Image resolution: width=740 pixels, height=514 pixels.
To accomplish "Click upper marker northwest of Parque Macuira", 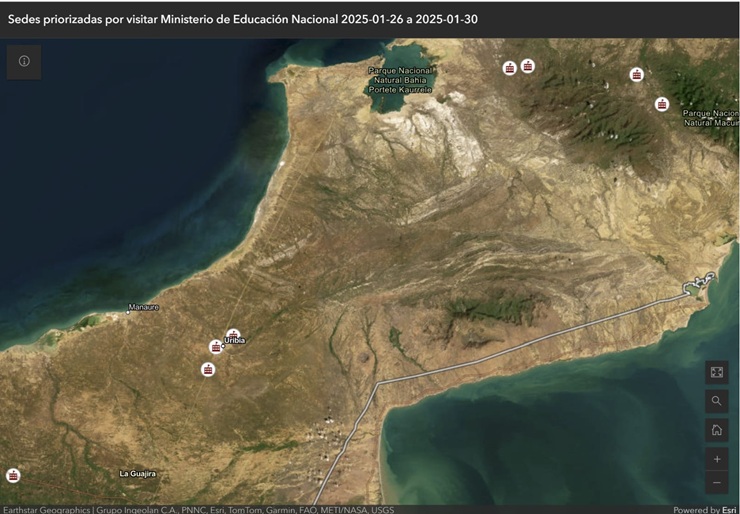I will [x=636, y=74].
